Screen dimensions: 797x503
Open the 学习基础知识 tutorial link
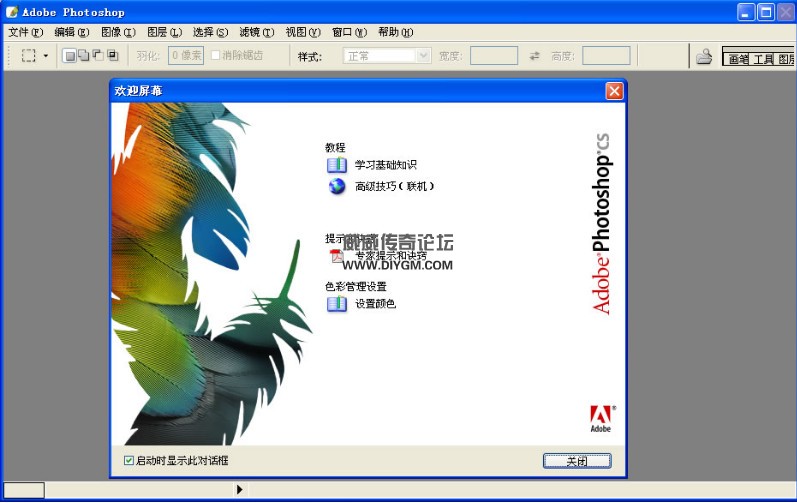tap(386, 165)
